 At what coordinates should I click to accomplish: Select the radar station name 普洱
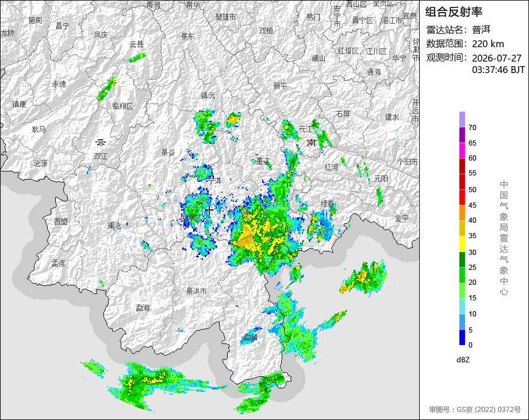pyautogui.click(x=481, y=29)
